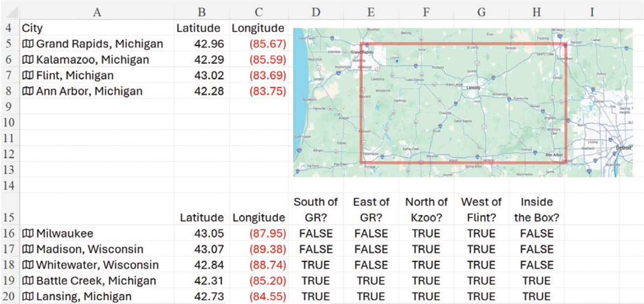The image size is (644, 304).
Task: Select the 'Ann Arbor, Michigan' cell
Action: point(97,91)
